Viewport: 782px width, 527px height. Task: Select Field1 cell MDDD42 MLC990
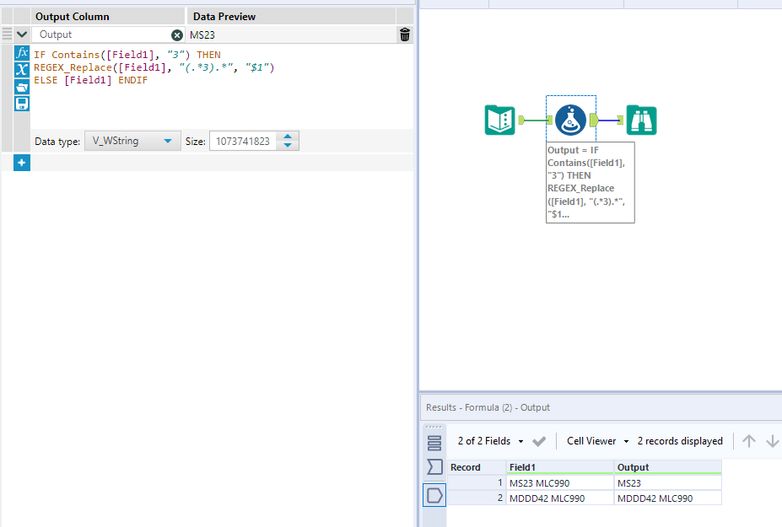[560, 498]
